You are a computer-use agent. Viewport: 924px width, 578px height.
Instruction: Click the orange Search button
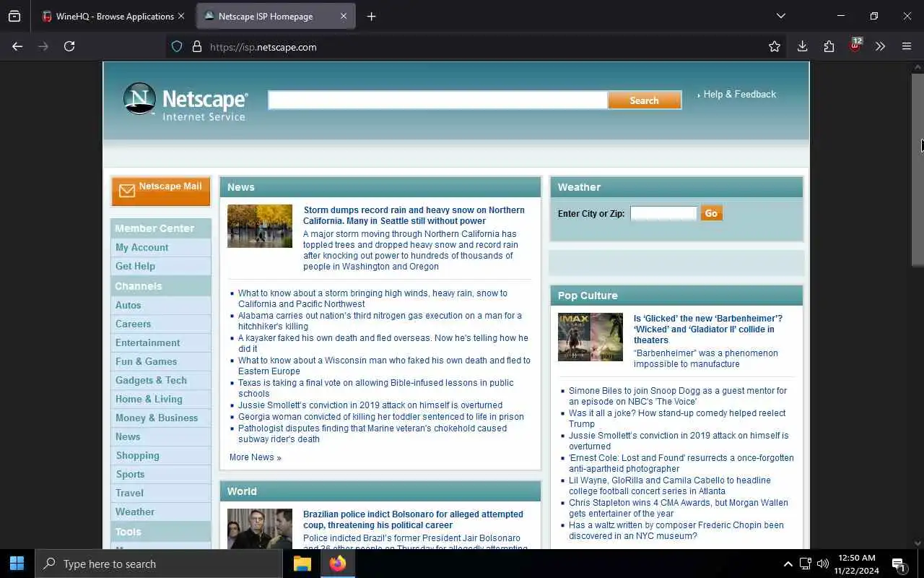click(x=644, y=100)
